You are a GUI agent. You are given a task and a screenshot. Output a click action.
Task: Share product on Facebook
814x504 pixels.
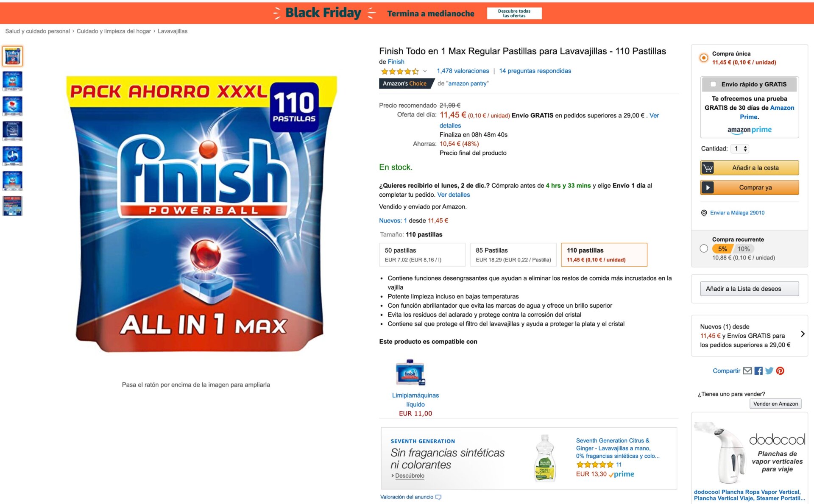(x=758, y=371)
